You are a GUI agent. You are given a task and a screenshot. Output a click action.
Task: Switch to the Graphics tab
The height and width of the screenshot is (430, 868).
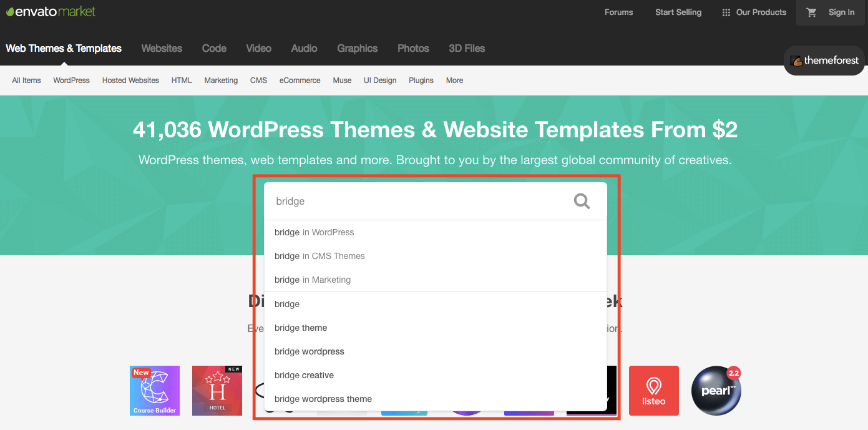point(358,48)
